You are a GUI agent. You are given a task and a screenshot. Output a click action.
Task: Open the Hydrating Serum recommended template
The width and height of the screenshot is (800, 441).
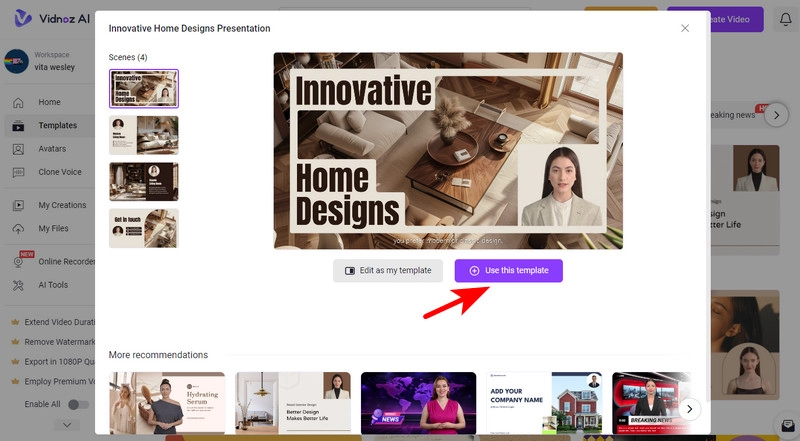coord(167,404)
